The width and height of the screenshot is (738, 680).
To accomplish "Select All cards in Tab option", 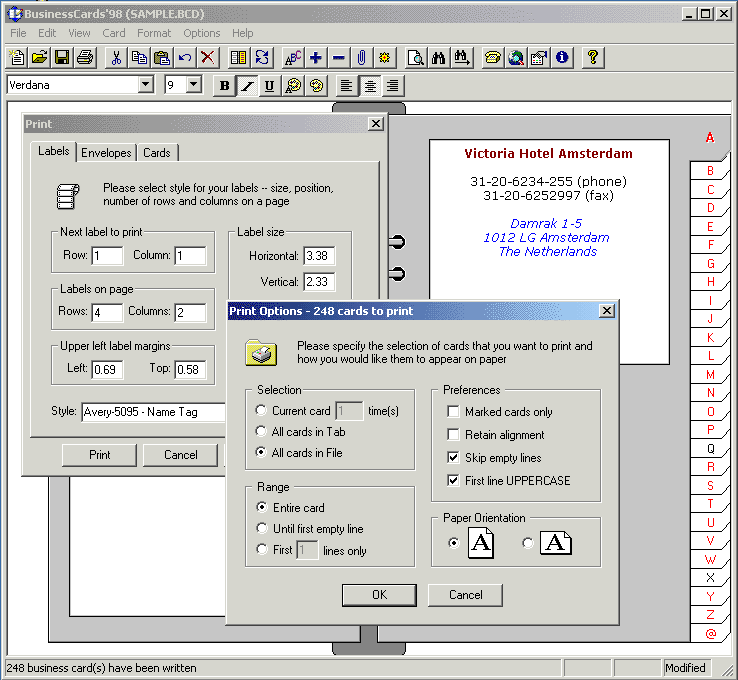I will pos(261,431).
